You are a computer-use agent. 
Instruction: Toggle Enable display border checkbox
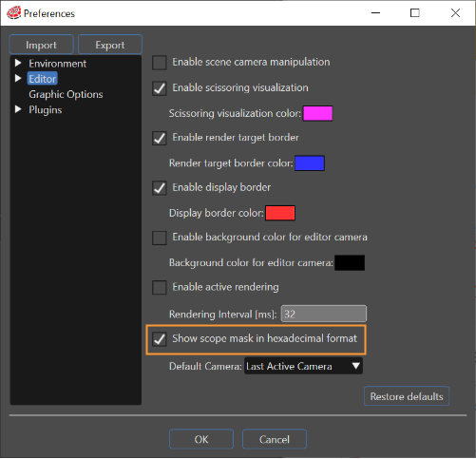pos(160,188)
